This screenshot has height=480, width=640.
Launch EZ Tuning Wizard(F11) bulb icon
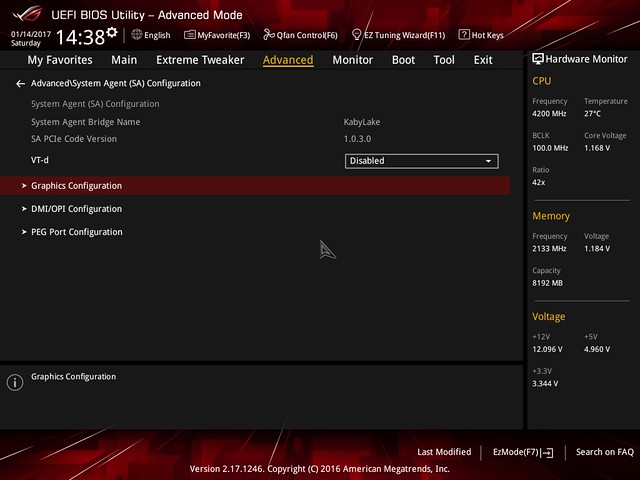click(398, 35)
